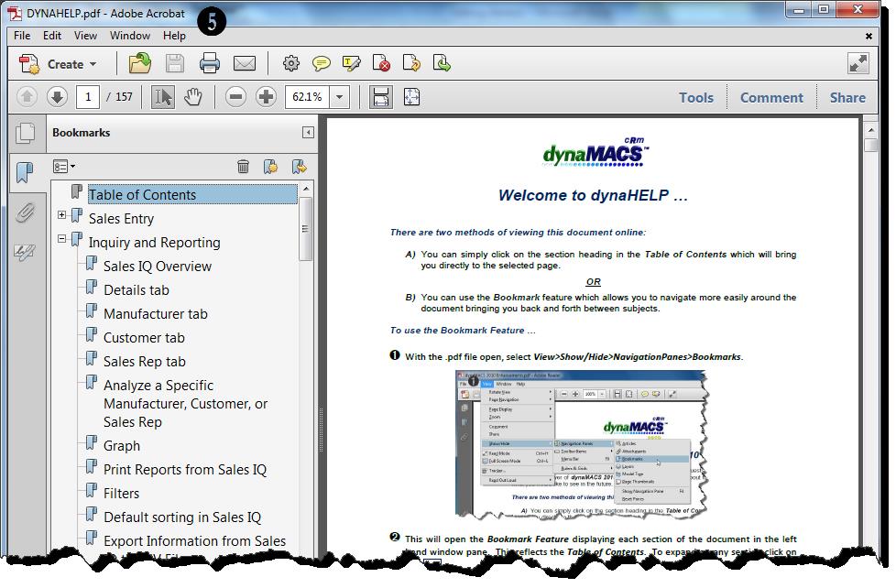Switch to read mode with the expand icon

tap(858, 63)
